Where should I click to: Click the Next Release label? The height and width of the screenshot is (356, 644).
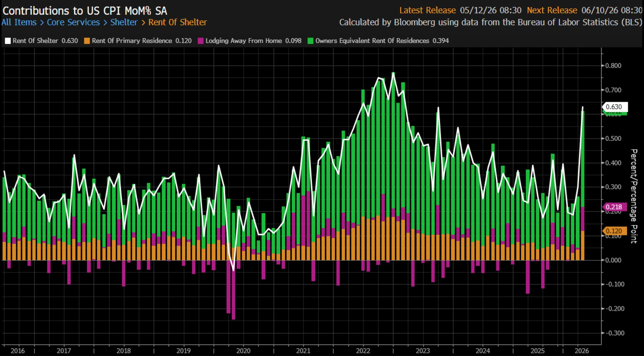[x=552, y=10]
